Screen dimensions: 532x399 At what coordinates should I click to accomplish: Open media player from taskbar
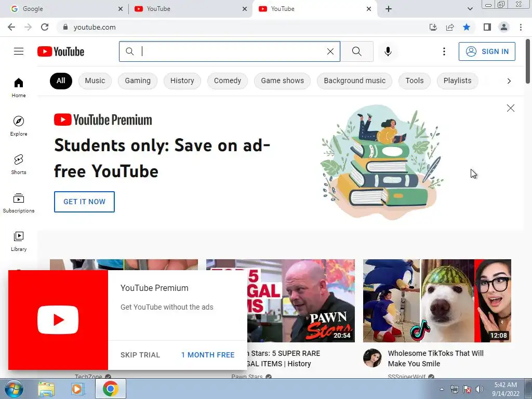click(78, 389)
